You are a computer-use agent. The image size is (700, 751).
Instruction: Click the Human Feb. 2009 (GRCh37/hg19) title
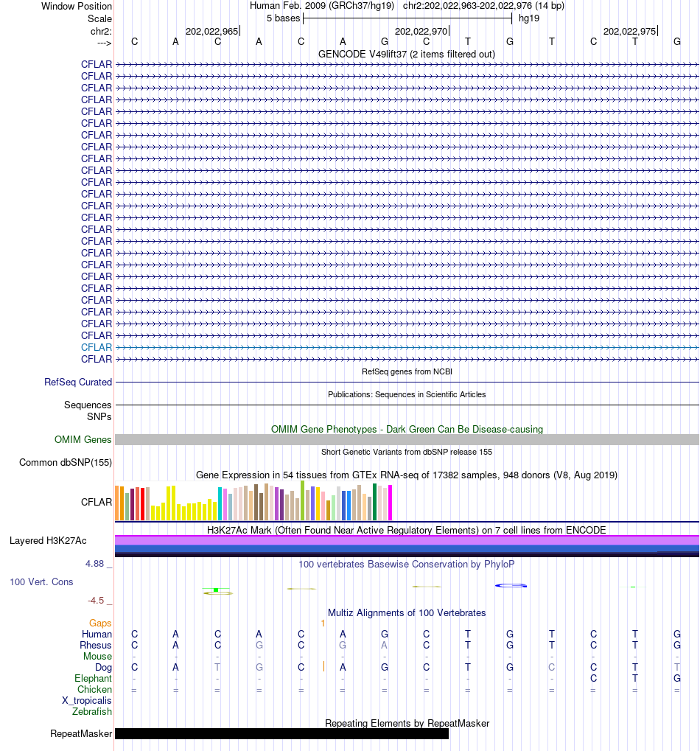click(x=322, y=6)
